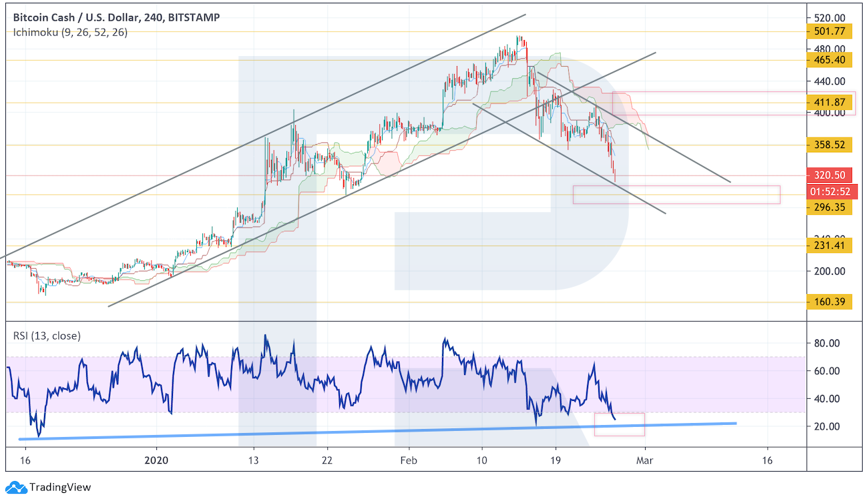Click the Ichimoku (9, 26, 52, 26) indicator label
868x503 pixels.
71,32
